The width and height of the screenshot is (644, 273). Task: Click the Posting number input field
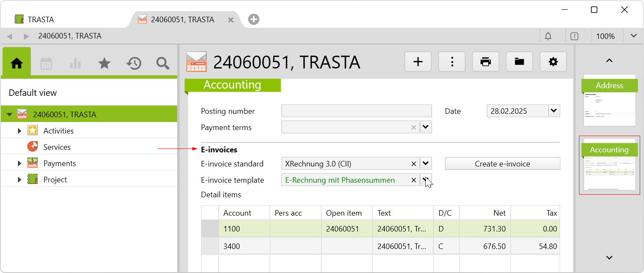coord(356,111)
